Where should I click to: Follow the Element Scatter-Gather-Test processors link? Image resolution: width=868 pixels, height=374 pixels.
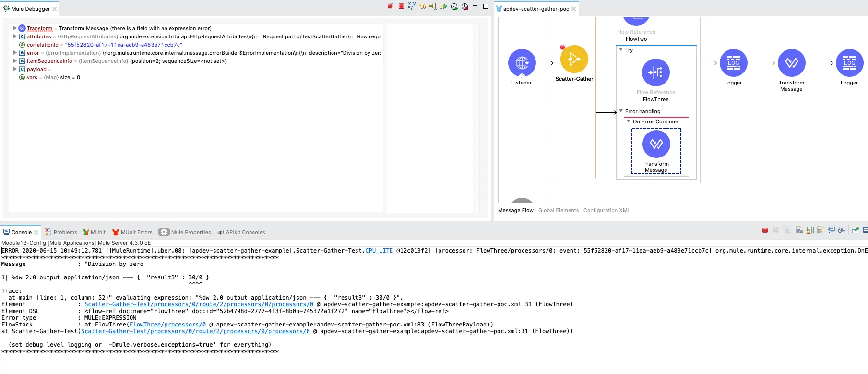pos(199,304)
